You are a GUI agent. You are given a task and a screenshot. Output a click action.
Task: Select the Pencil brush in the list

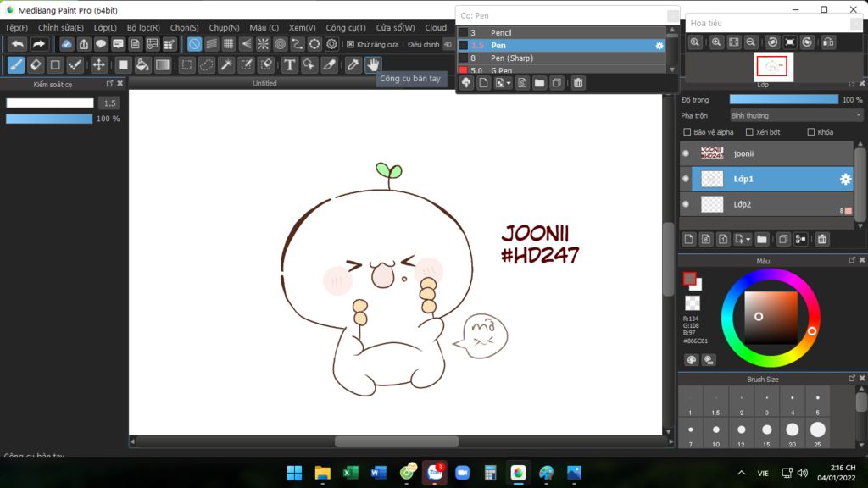coord(561,33)
